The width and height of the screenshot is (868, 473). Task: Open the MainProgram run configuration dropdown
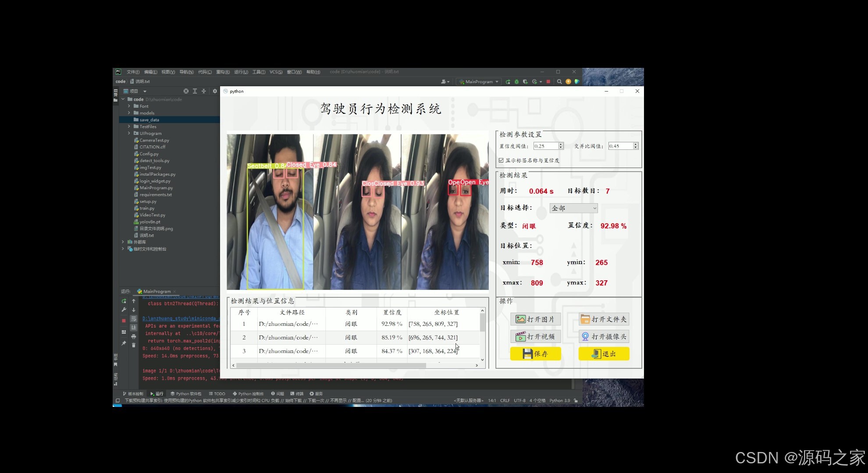[478, 81]
